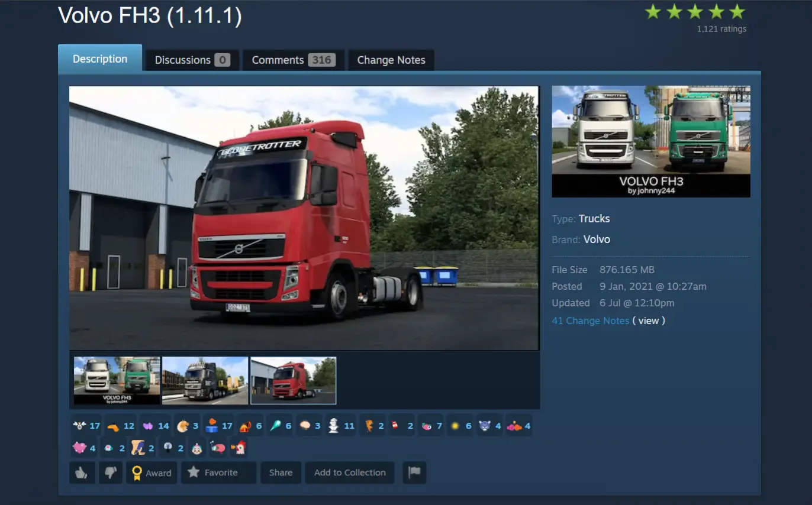
Task: Open the Discussions tab
Action: pos(192,60)
